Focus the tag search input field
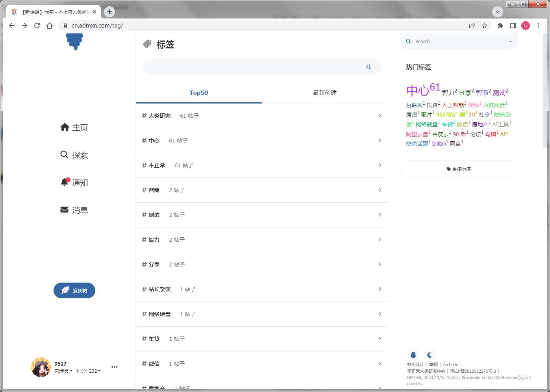The width and height of the screenshot is (550, 392). tap(261, 67)
